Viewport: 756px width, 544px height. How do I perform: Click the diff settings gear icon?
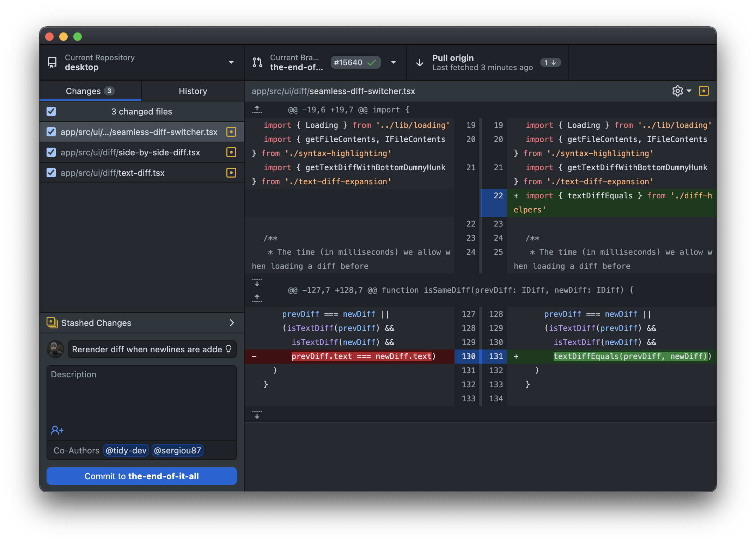pyautogui.click(x=677, y=91)
